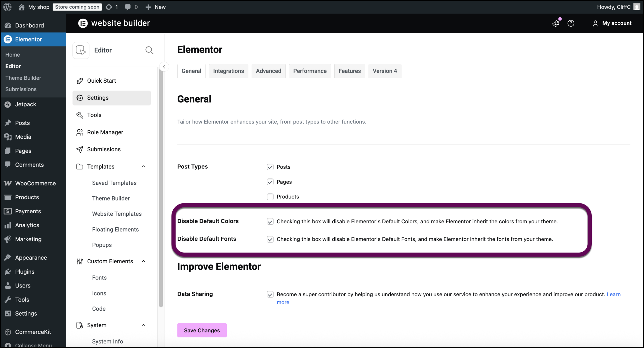
Task: Switch to the Performance tab
Action: (x=310, y=71)
